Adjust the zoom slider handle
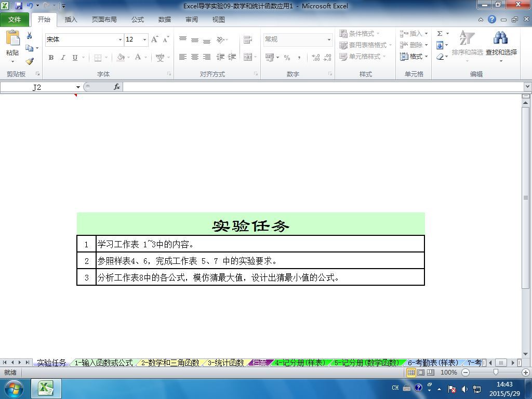 (x=496, y=373)
